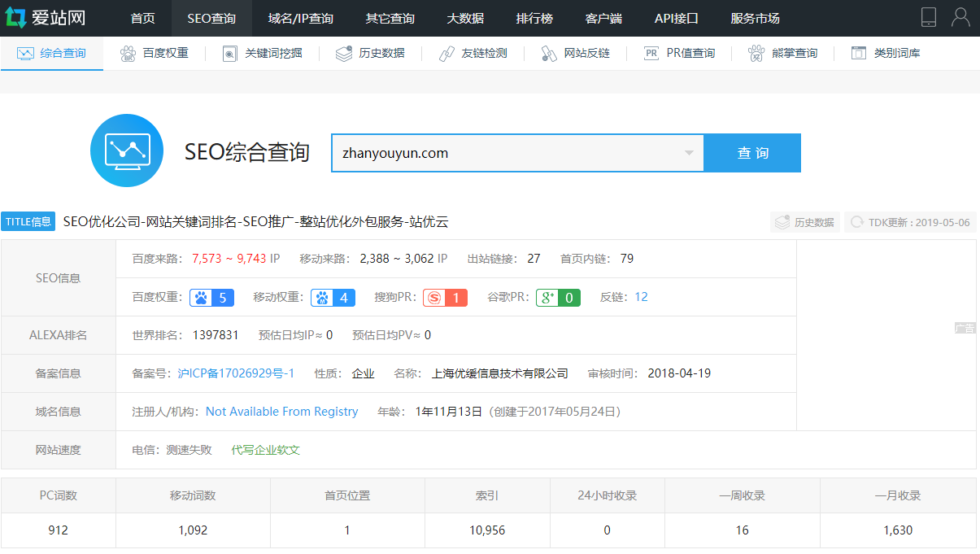Click the 移动词数 value 1,092
The width and height of the screenshot is (980, 554).
pyautogui.click(x=193, y=530)
